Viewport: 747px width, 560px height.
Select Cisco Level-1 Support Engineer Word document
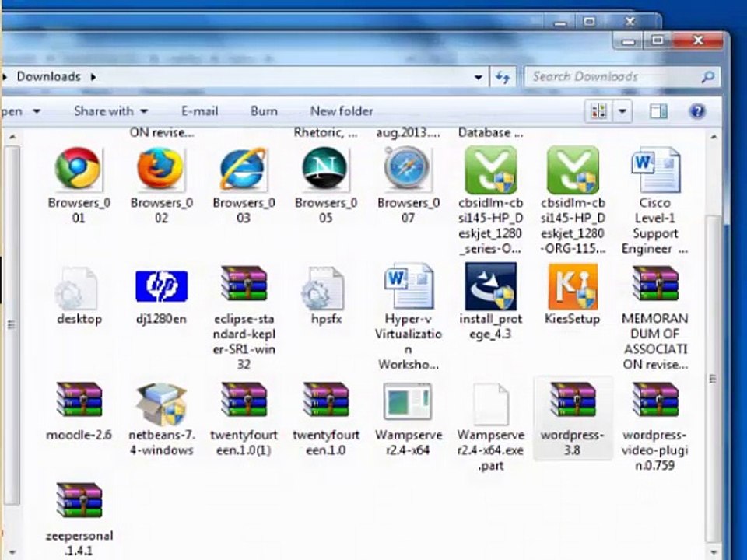point(655,170)
